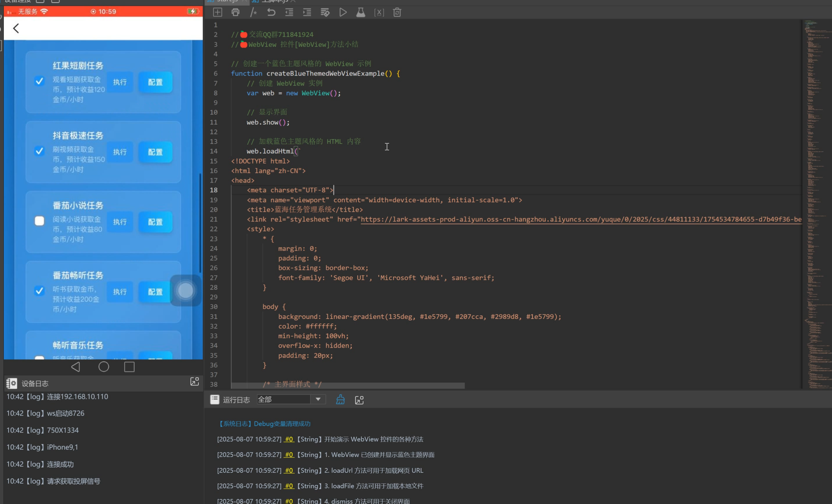Click the 750X1334 device log entry
832x504 pixels.
pos(43,430)
